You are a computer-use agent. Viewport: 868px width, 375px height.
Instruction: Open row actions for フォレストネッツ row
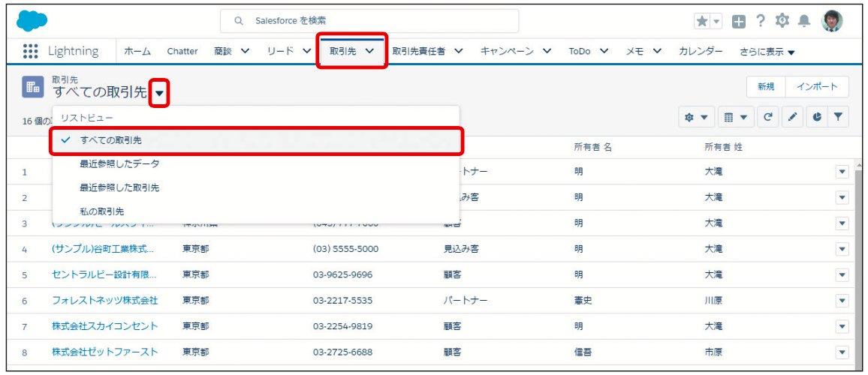(842, 300)
